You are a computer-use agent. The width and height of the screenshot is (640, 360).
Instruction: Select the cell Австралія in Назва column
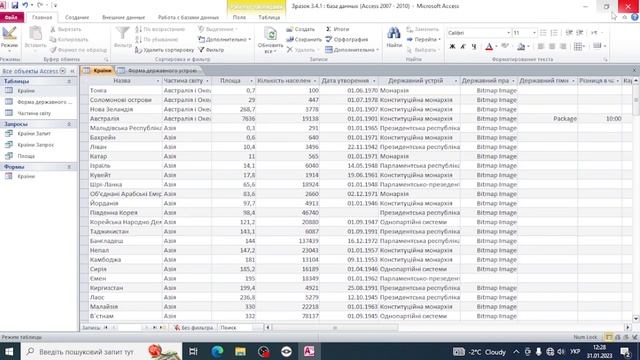(x=125, y=119)
